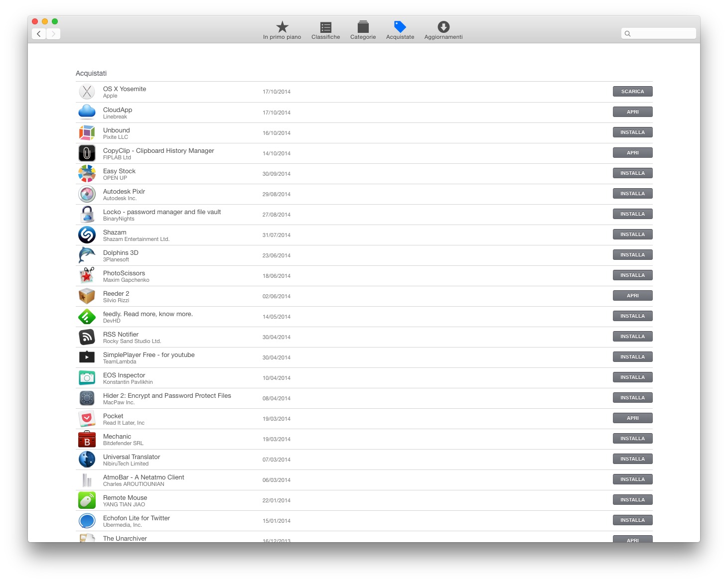Click Installa for Hider 2
728x582 pixels.
[x=633, y=398]
